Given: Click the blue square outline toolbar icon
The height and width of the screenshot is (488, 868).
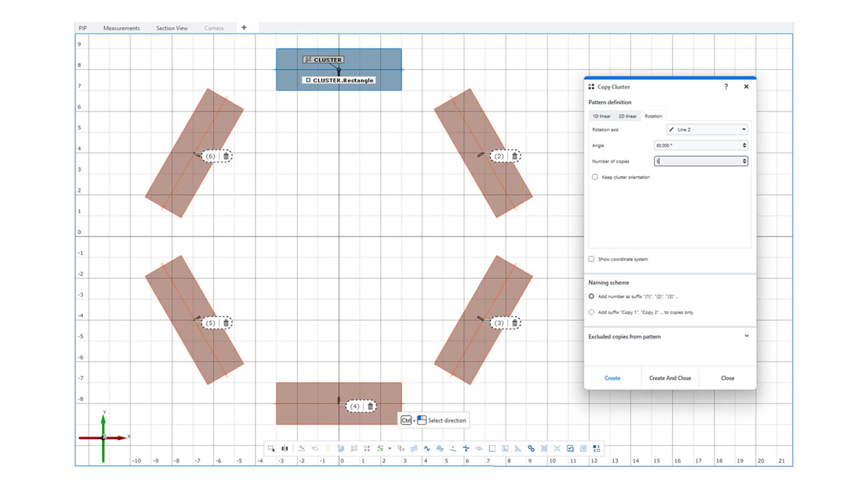Looking at the screenshot, I should (x=492, y=449).
